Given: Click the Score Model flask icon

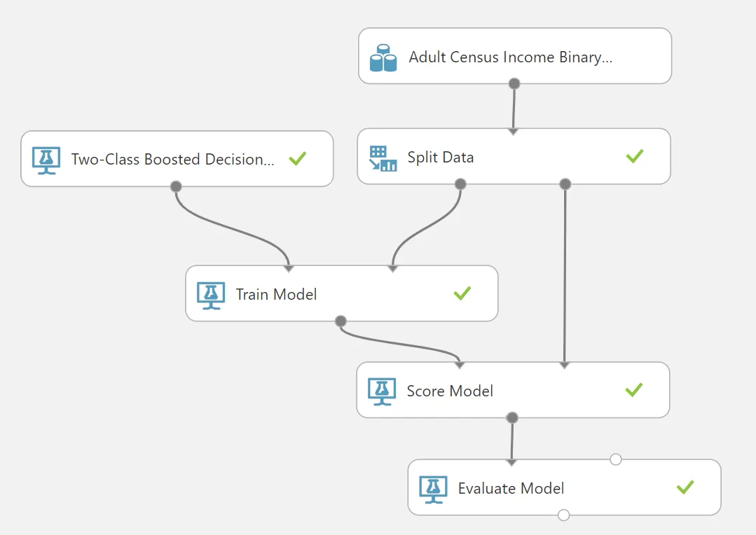Looking at the screenshot, I should (382, 391).
